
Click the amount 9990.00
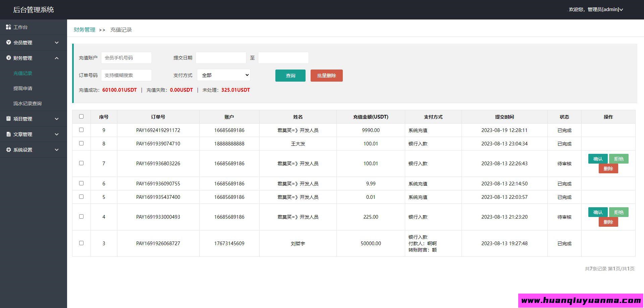click(371, 130)
